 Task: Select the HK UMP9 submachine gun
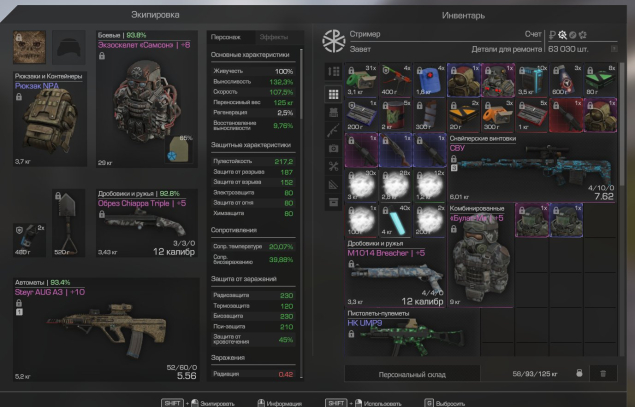point(412,333)
